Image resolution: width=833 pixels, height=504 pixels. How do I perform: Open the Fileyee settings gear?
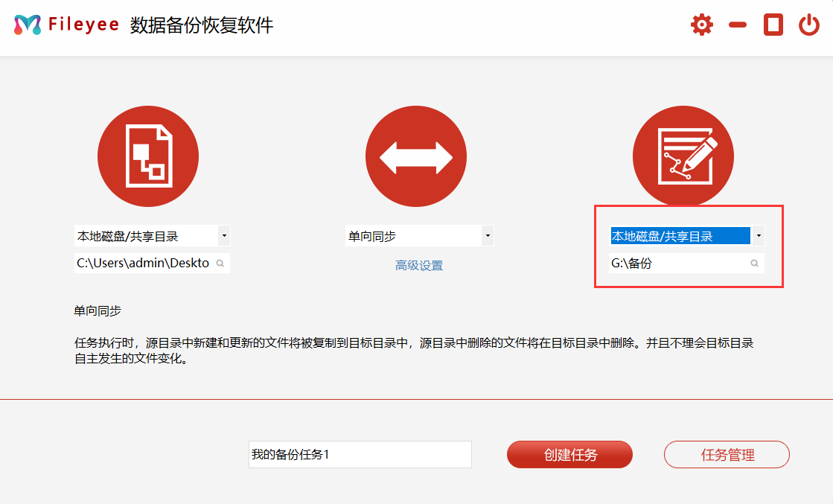coord(700,23)
